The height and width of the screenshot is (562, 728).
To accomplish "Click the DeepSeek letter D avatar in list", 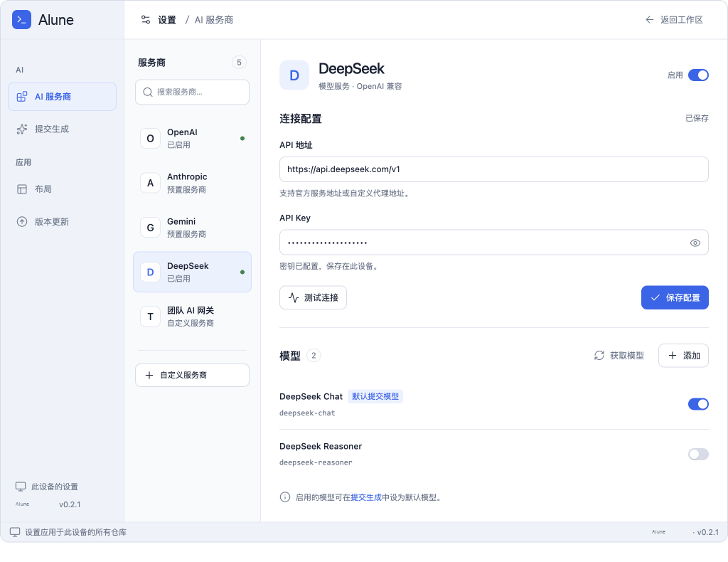I will tap(151, 272).
